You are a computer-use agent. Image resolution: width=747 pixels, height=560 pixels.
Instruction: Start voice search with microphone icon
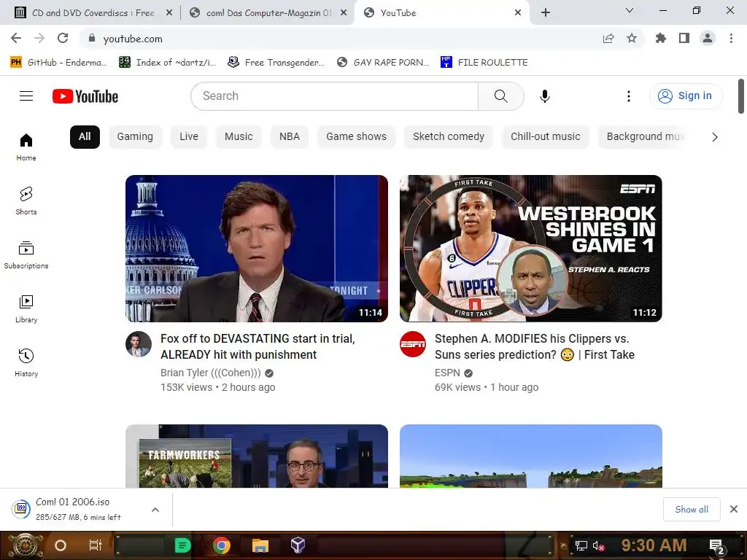coord(544,96)
